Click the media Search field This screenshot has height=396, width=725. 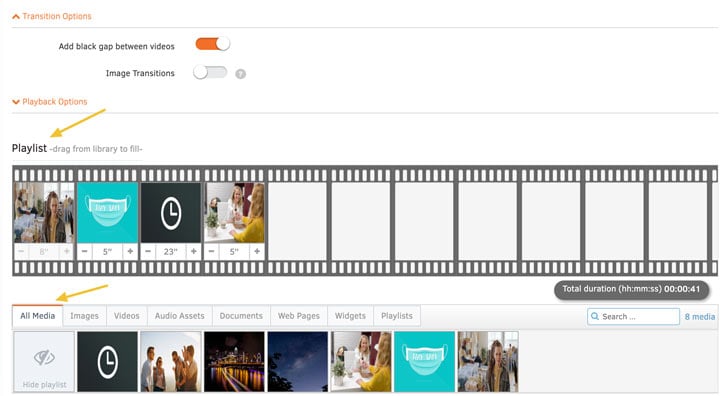633,316
